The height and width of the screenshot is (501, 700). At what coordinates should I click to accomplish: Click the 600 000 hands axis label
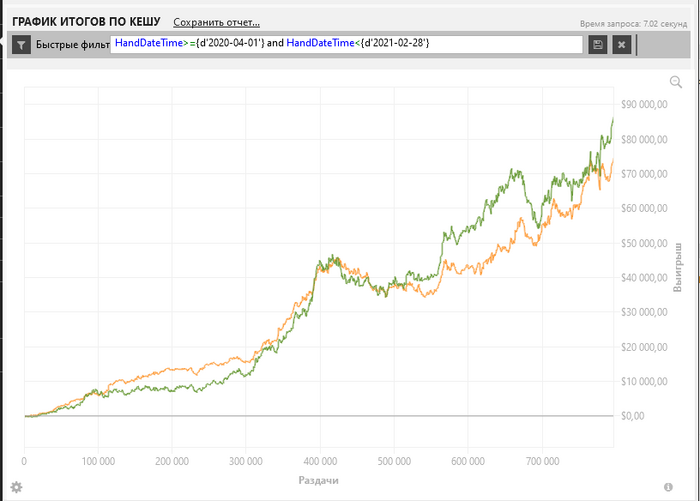(x=468, y=461)
